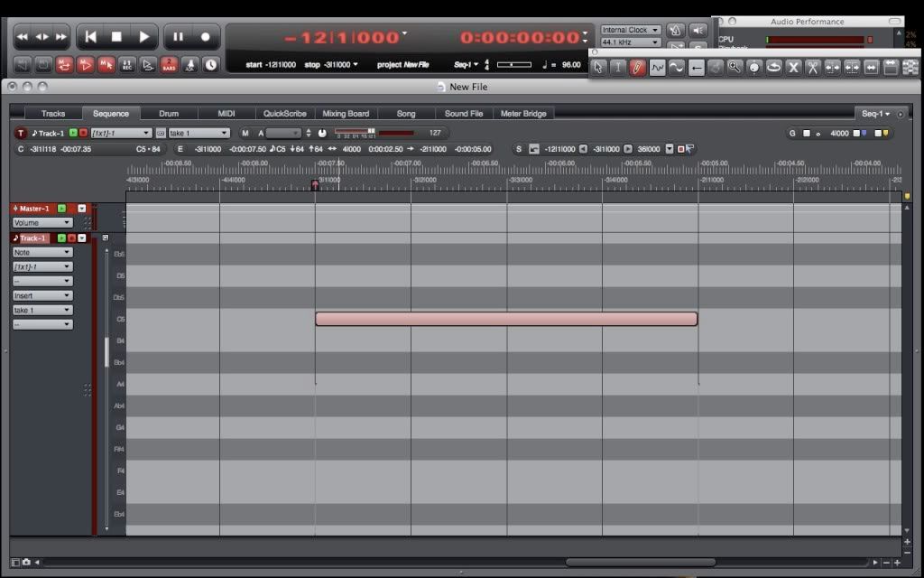Click the red T track selector button
The image size is (924, 578).
click(21, 134)
